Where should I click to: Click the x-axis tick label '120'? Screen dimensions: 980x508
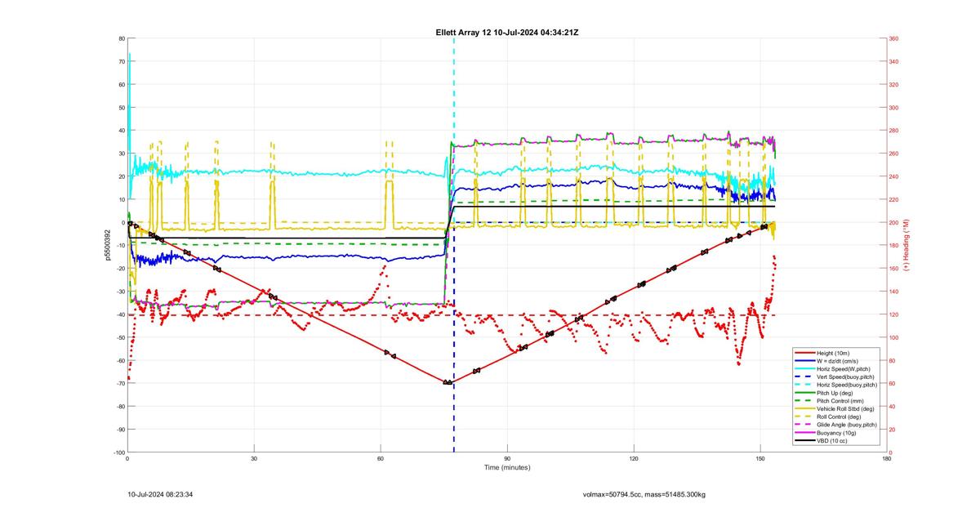(x=634, y=458)
